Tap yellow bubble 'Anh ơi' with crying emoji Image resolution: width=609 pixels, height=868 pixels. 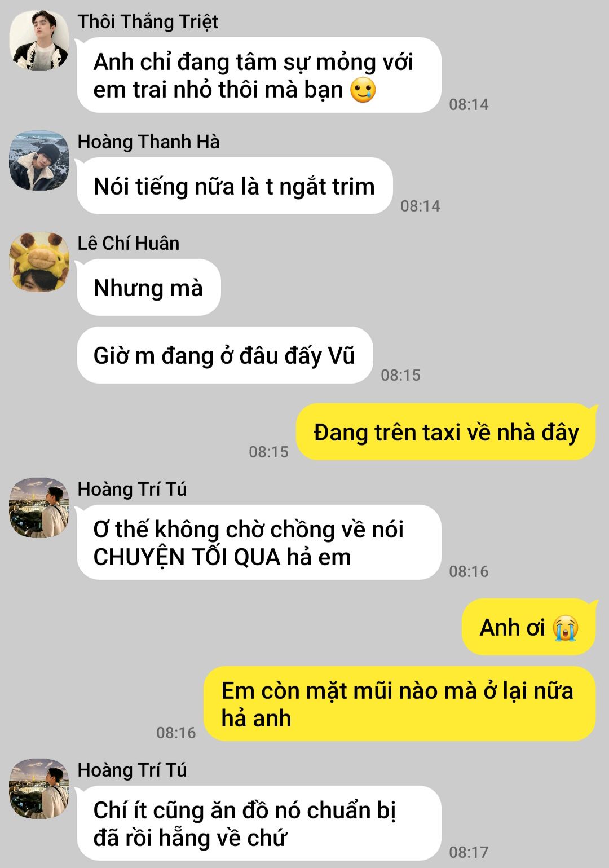tap(529, 627)
